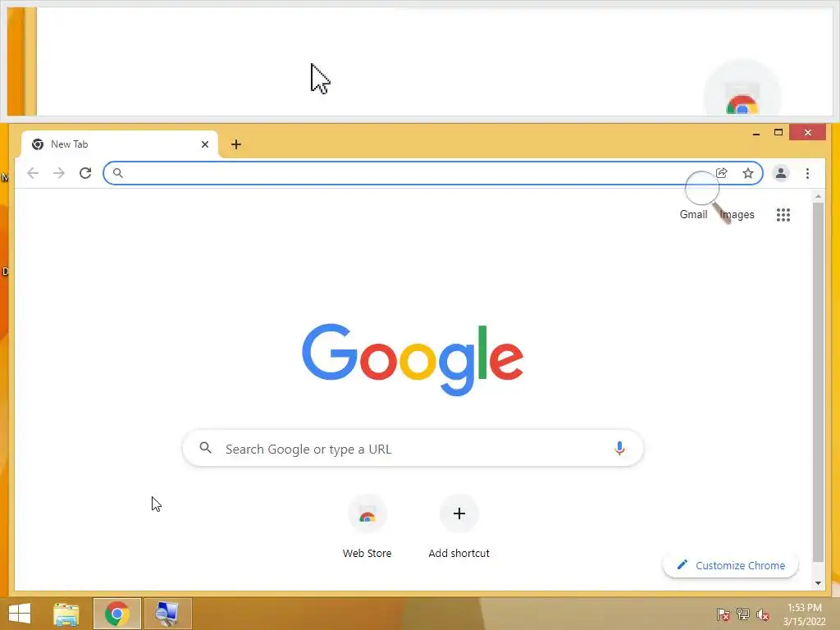
Task: Open the taskbar clock showing 1:53 PM
Action: 804,614
